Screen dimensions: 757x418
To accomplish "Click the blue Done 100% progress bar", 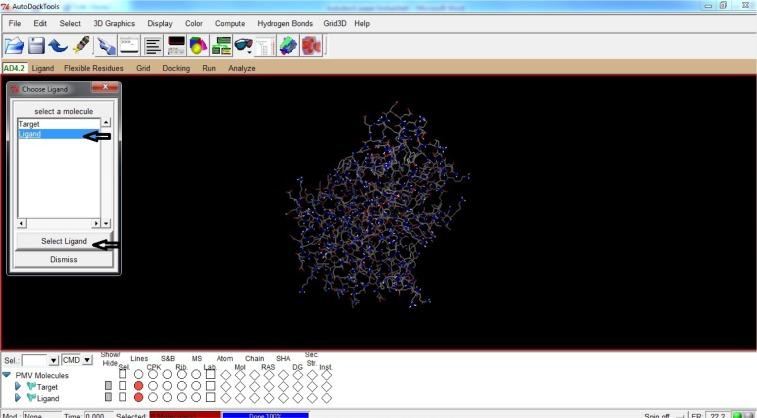I will point(265,414).
